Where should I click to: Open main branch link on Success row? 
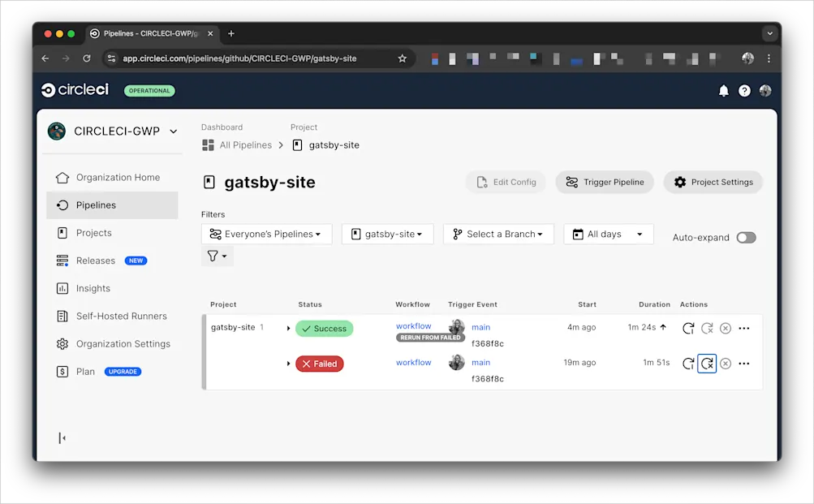click(x=480, y=327)
